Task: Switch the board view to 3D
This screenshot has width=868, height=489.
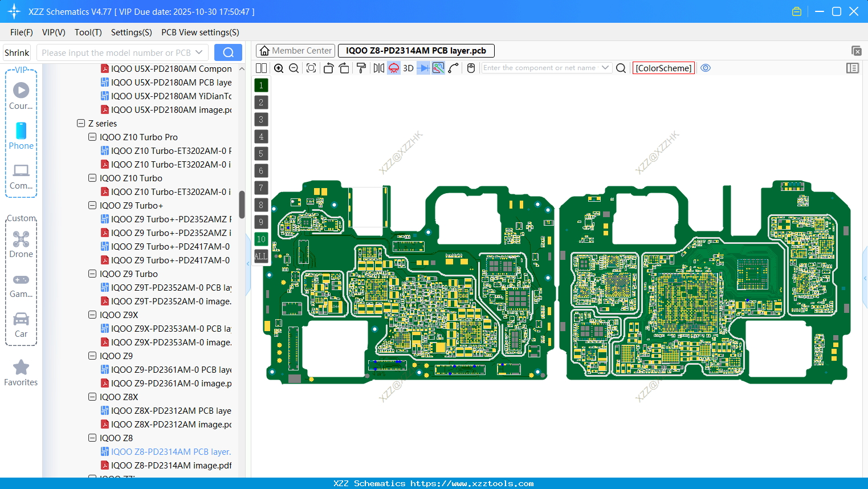Action: 407,68
